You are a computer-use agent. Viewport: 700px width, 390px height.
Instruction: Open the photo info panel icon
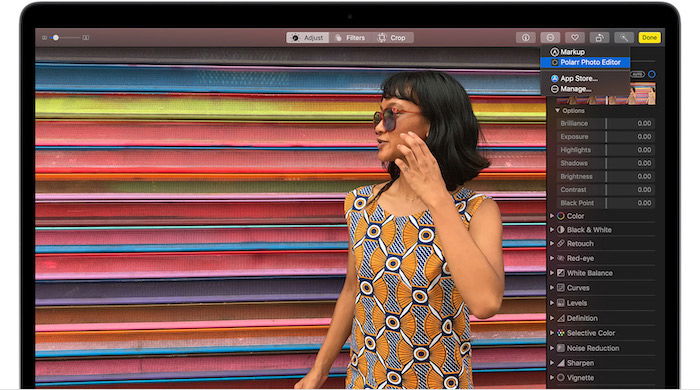[525, 37]
